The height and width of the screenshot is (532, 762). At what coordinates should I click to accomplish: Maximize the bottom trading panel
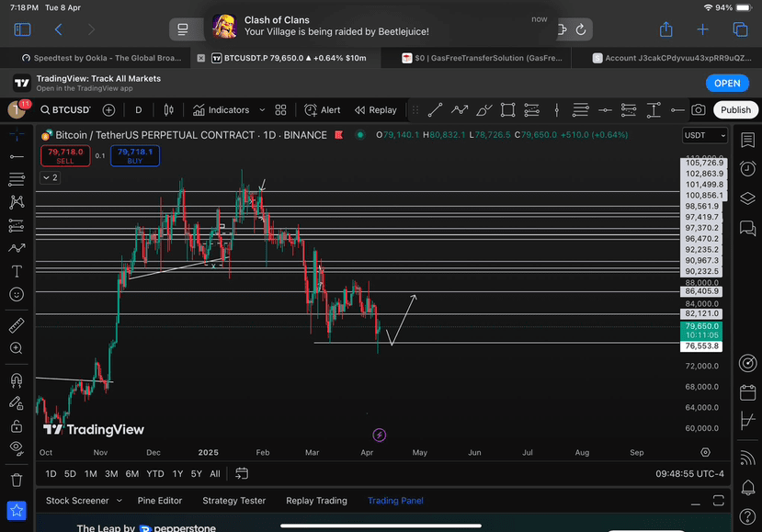[x=718, y=501]
